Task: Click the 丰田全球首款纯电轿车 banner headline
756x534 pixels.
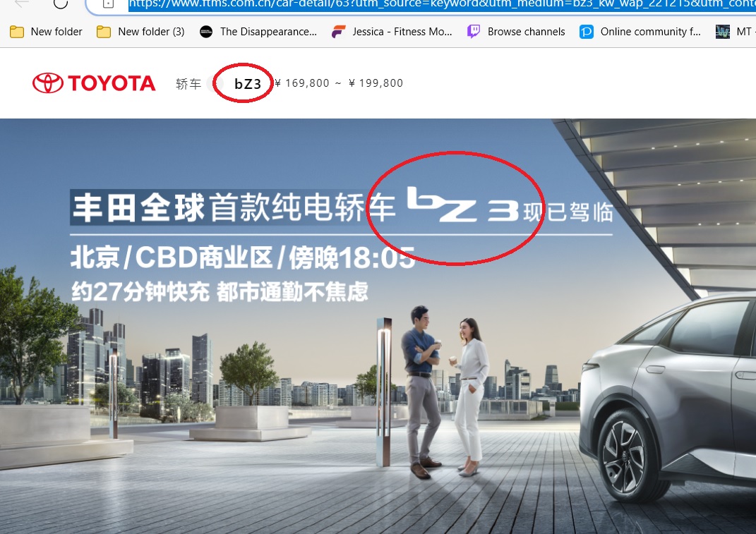Action: point(234,208)
